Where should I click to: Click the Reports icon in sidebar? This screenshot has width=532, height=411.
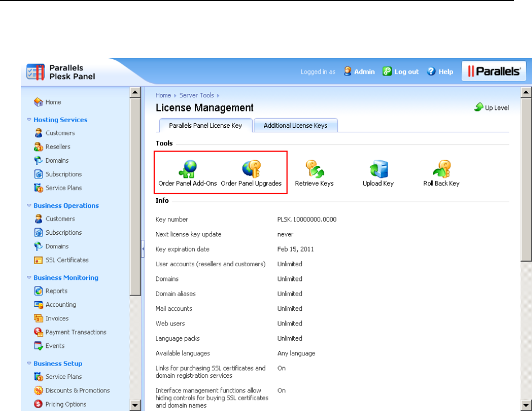(x=38, y=291)
